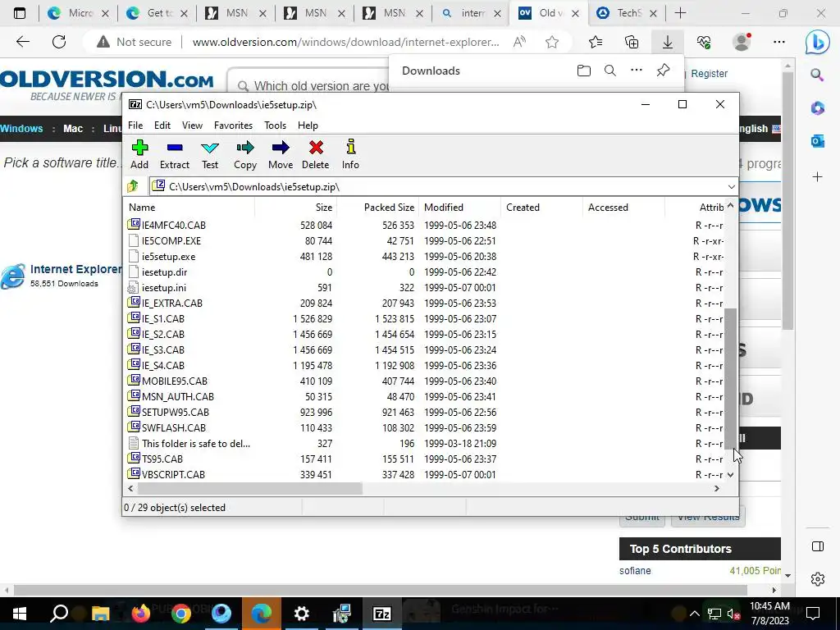Open Internet Explorer title link
Viewport: 840px width, 630px height.
[76, 269]
